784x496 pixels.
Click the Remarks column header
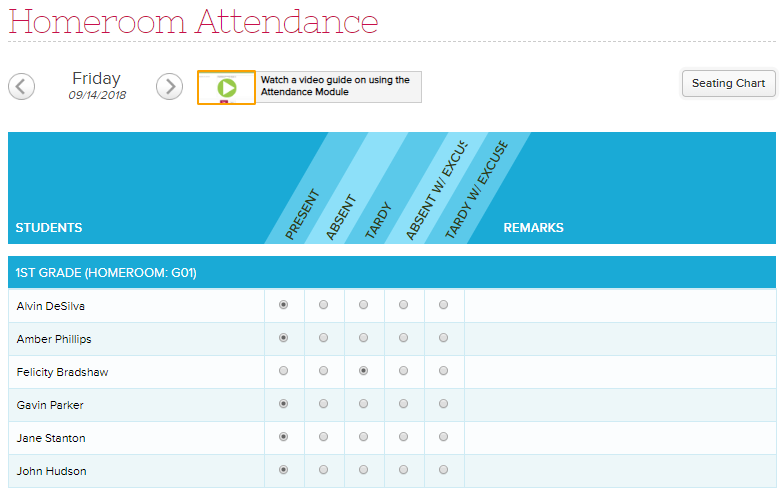pyautogui.click(x=534, y=228)
